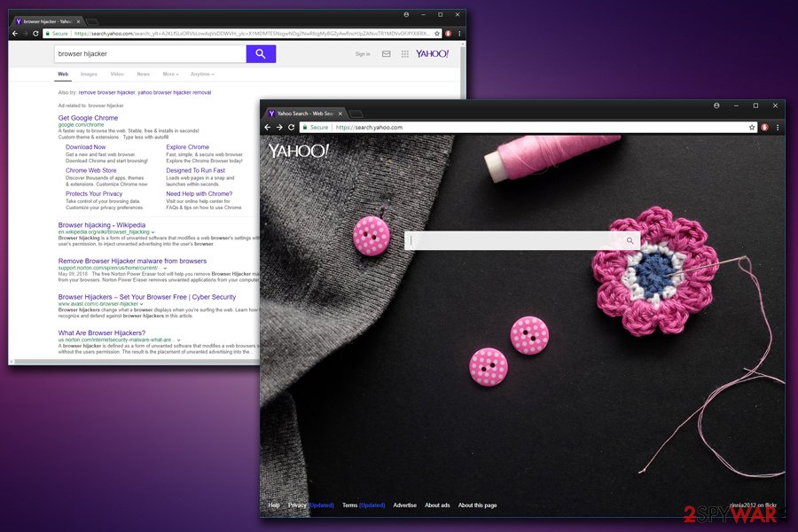Switch to the Video results tab
This screenshot has height=532, width=798.
(x=117, y=74)
